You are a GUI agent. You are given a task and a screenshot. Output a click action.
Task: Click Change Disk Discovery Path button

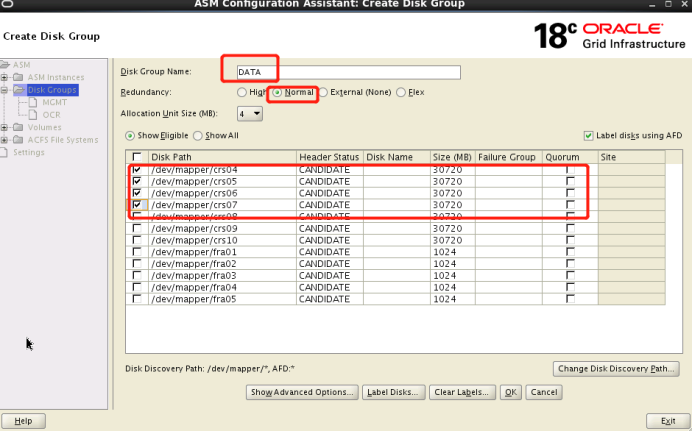click(x=616, y=369)
